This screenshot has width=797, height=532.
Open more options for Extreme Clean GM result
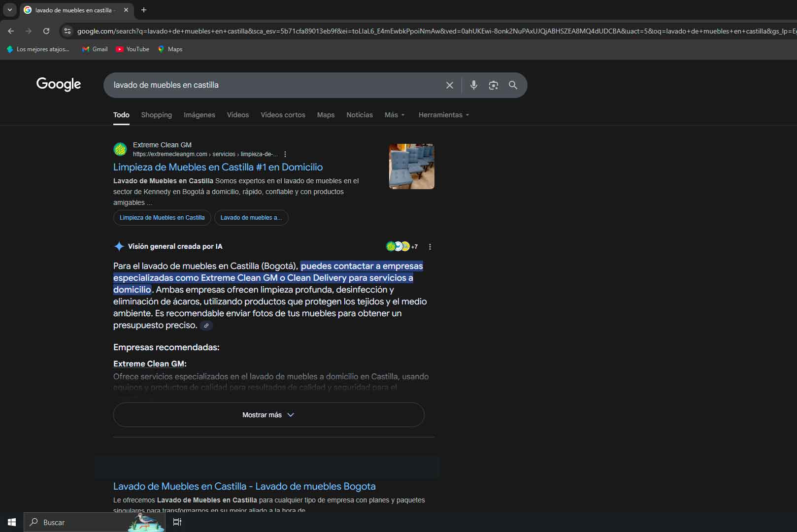click(x=285, y=154)
